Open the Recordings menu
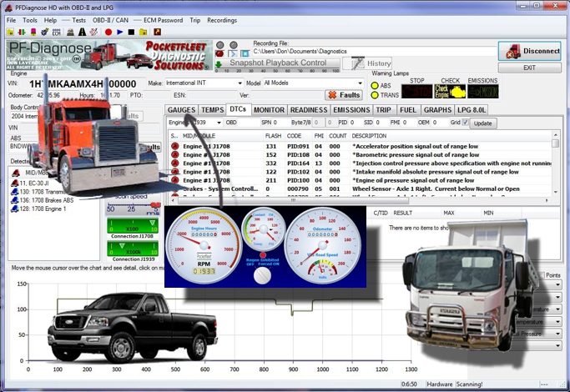The height and width of the screenshot is (392, 570). click(222, 20)
